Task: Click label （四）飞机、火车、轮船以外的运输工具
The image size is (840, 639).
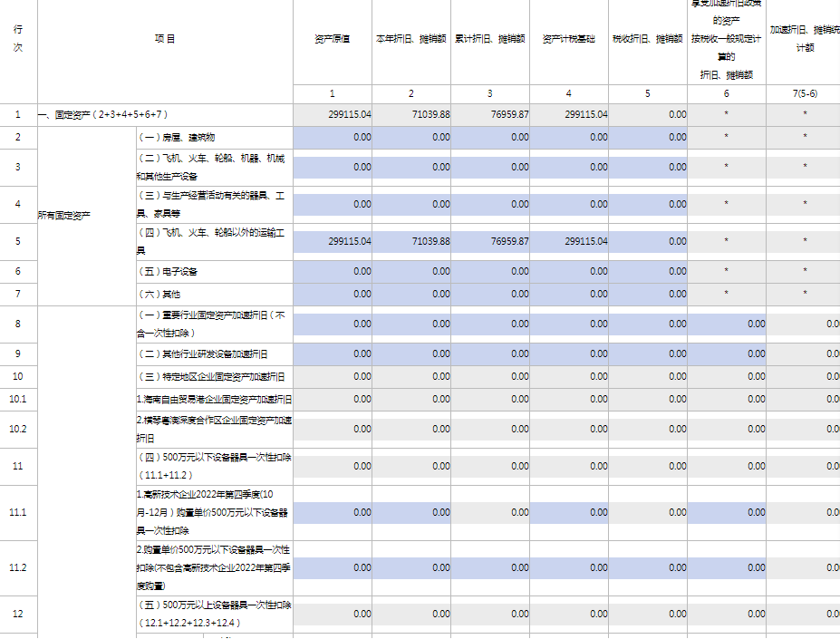Action: pos(210,241)
